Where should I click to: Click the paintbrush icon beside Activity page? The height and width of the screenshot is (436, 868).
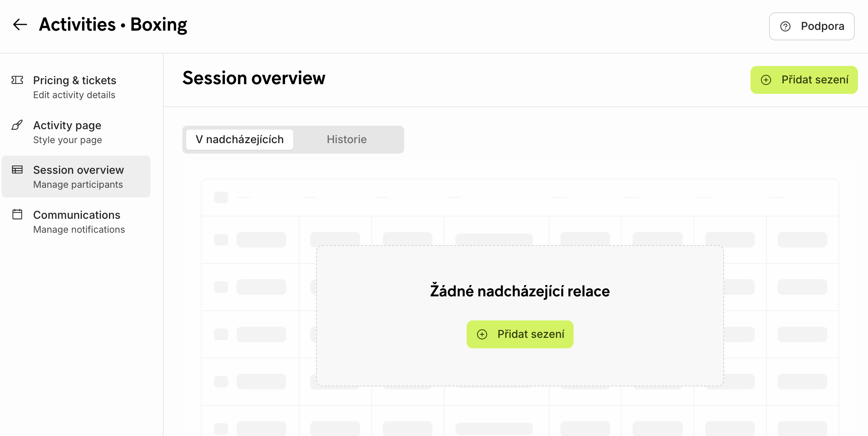(17, 125)
